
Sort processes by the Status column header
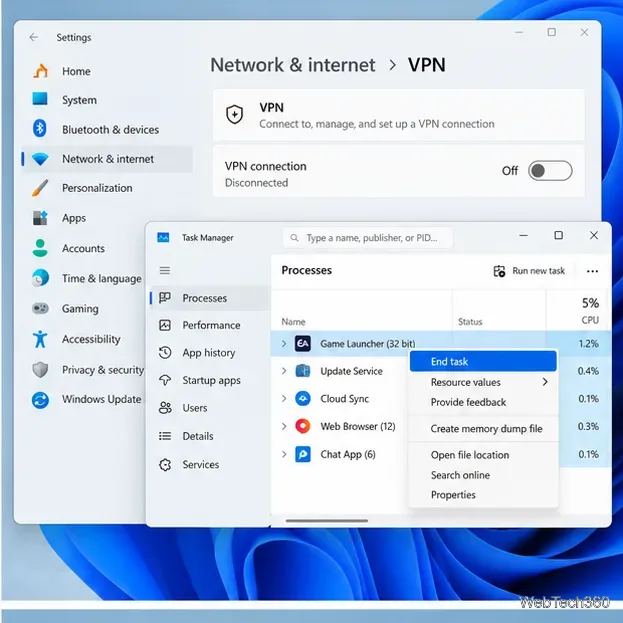[x=470, y=321]
